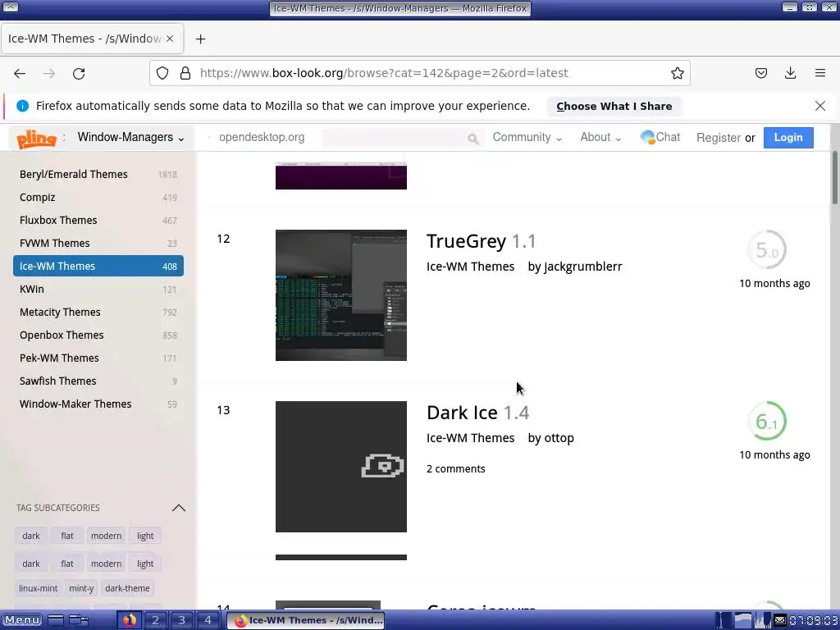Image resolution: width=840 pixels, height=630 pixels.
Task: Select workspace 1 with Firefox icon
Action: click(129, 620)
